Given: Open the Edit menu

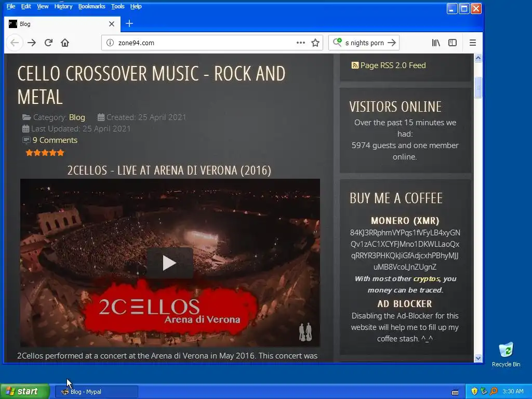Looking at the screenshot, I should 26,6.
